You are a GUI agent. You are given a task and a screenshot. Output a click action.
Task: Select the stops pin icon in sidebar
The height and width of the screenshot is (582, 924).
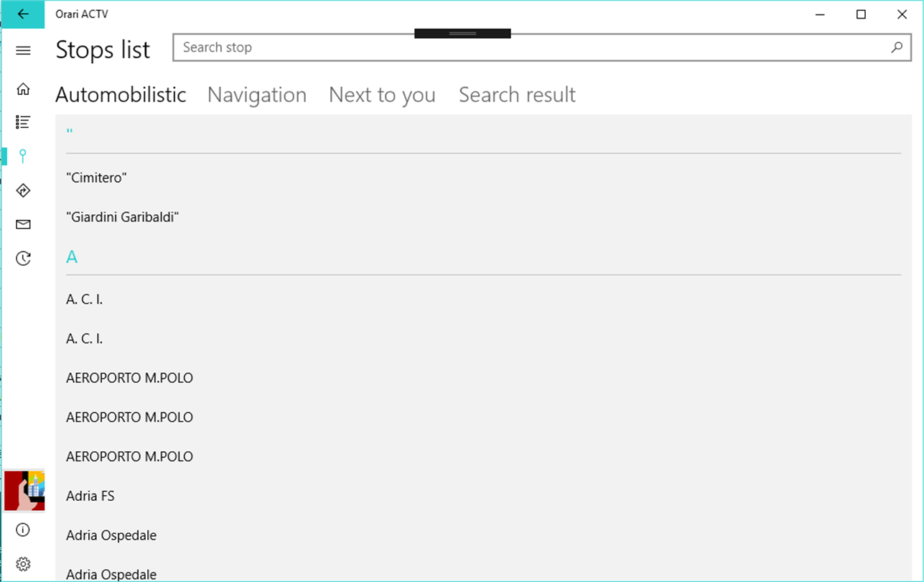click(23, 156)
